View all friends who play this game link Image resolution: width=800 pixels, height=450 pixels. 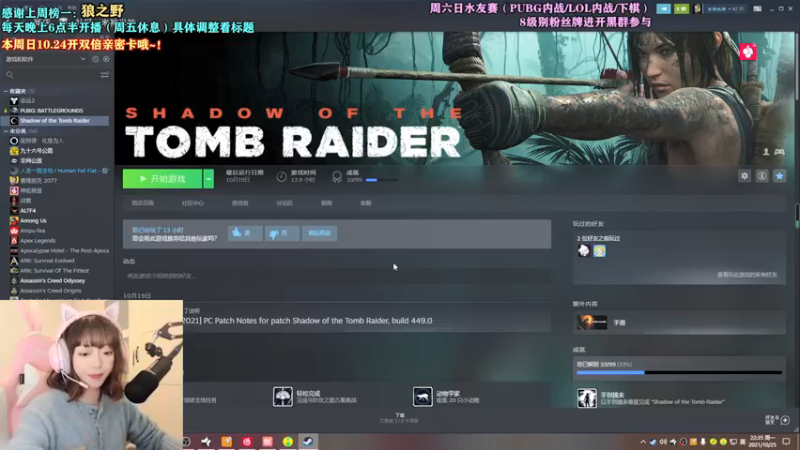(747, 275)
